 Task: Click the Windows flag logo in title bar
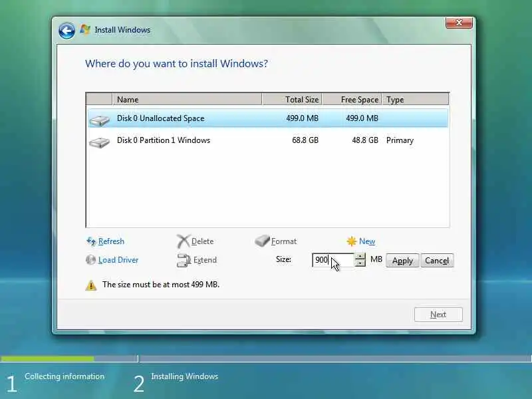pos(85,29)
